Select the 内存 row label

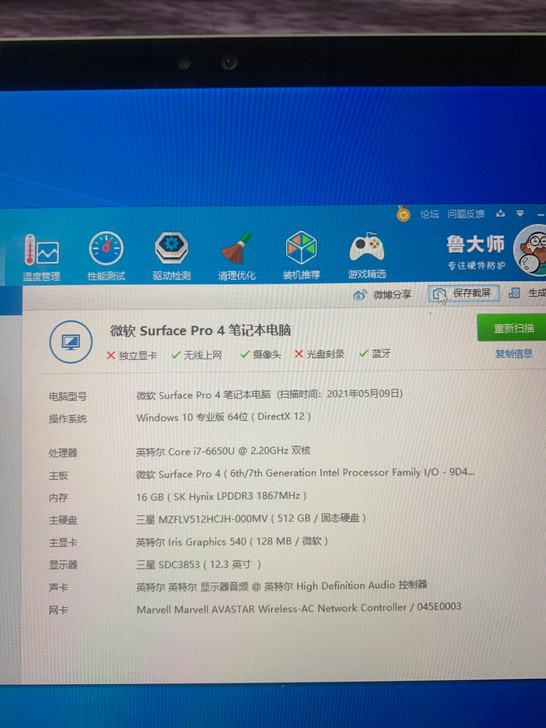click(58, 498)
